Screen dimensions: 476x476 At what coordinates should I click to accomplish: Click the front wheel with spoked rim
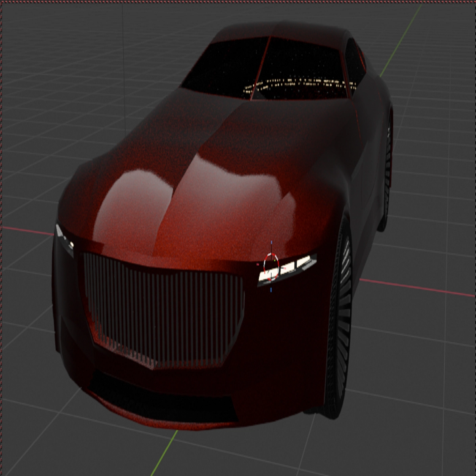pos(340,317)
